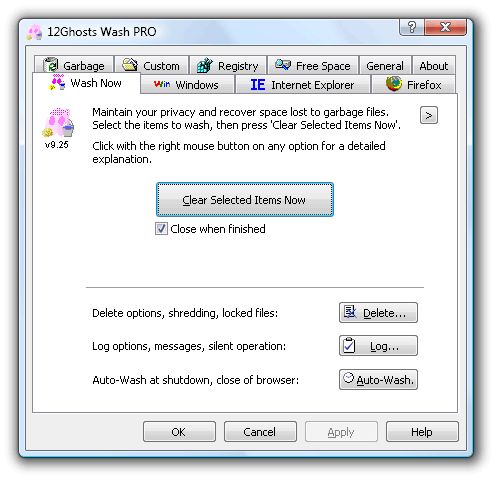497x481 pixels.
Task: Expand details with the > button
Action: [x=429, y=115]
